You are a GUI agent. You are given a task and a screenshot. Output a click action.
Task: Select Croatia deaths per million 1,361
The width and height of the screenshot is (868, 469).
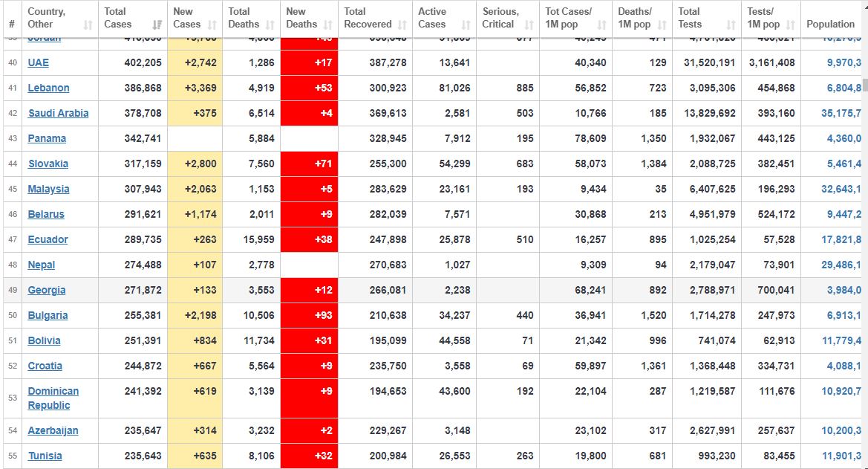(x=653, y=366)
